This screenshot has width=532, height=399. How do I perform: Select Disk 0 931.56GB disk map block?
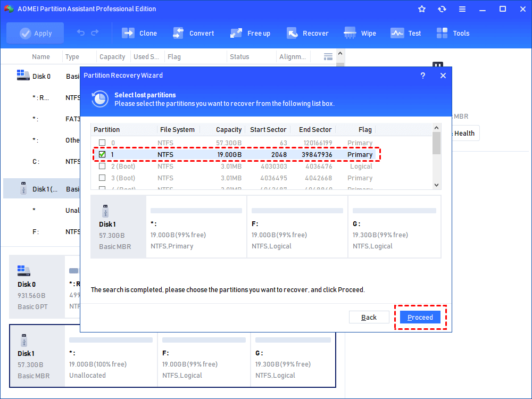37,287
